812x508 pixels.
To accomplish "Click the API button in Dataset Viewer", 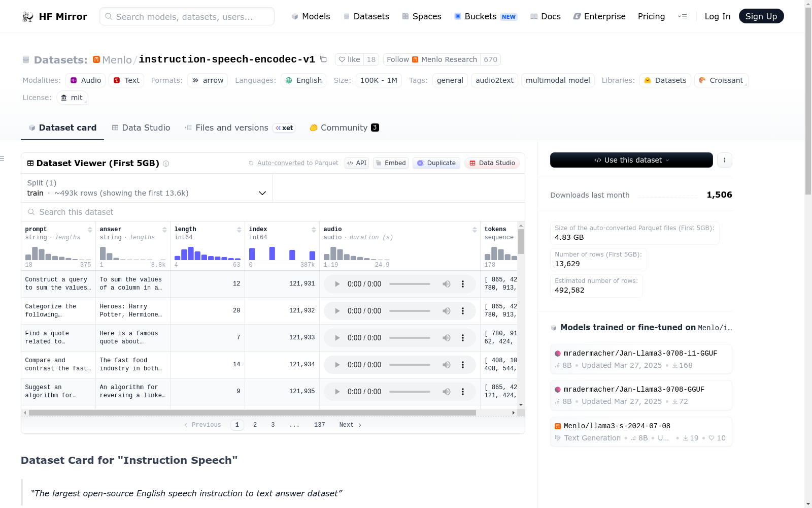I will pos(357,163).
